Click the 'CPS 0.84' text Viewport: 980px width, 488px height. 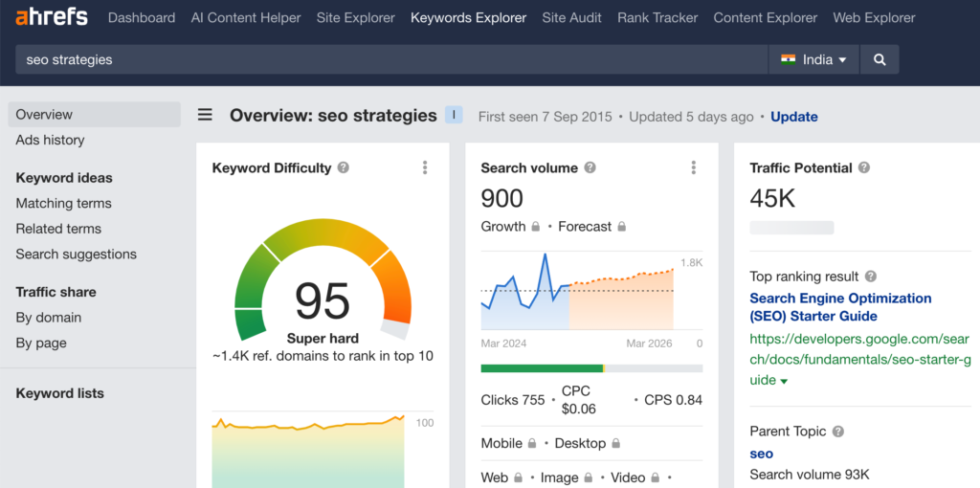coord(673,400)
